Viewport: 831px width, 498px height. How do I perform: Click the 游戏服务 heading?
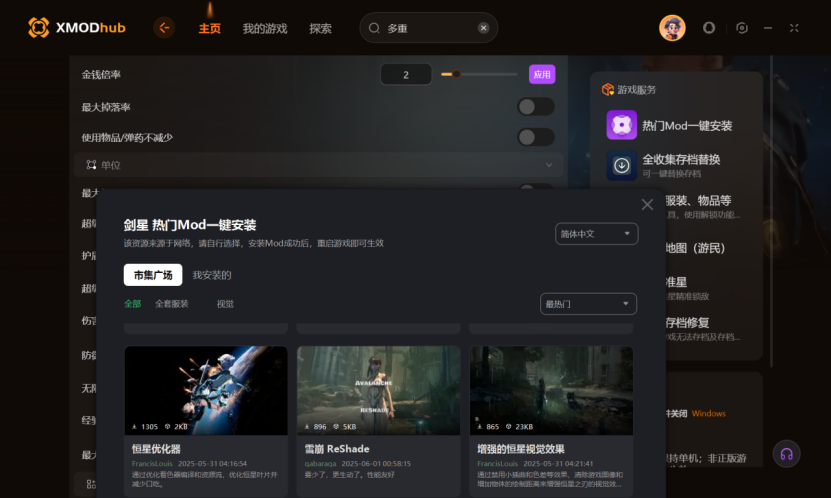(x=636, y=90)
